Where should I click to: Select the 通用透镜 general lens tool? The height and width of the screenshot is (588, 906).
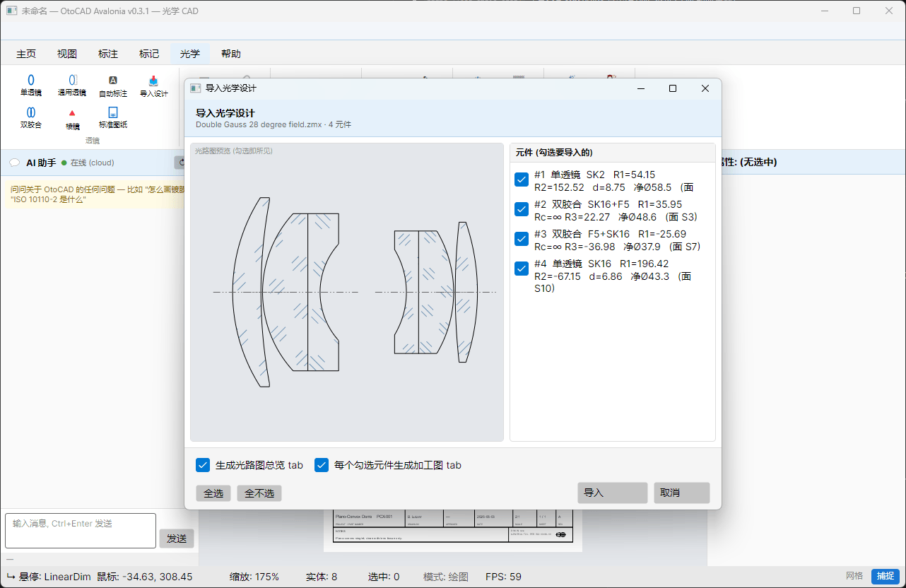coord(72,86)
